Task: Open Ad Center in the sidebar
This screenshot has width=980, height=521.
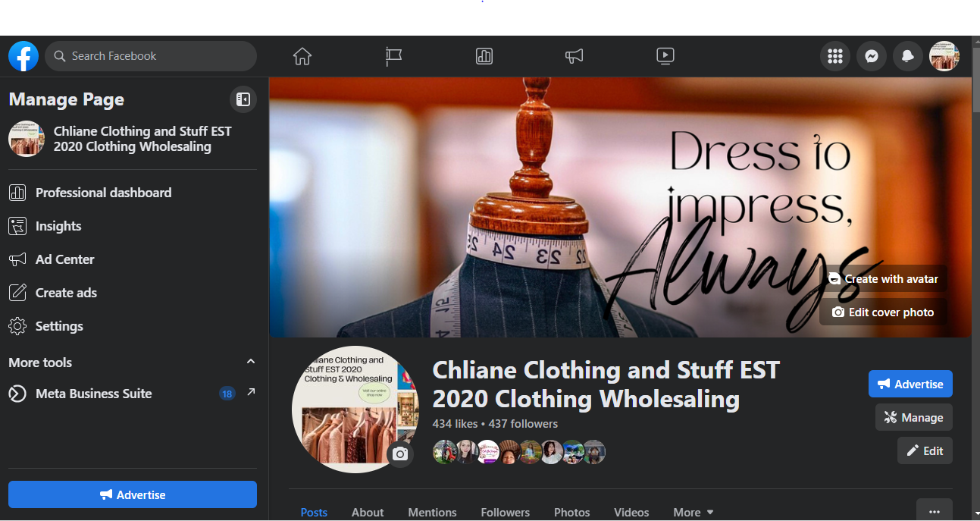Action: tap(133, 259)
